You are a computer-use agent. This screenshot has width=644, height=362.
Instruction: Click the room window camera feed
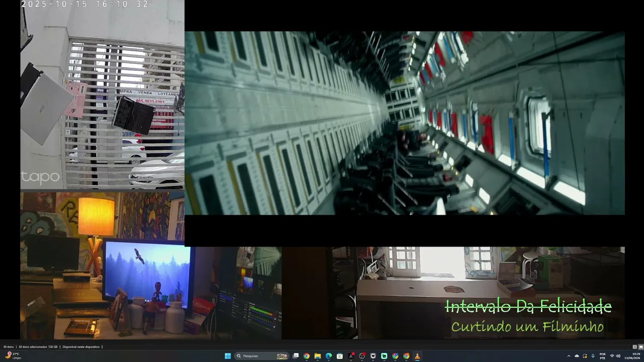(x=453, y=293)
